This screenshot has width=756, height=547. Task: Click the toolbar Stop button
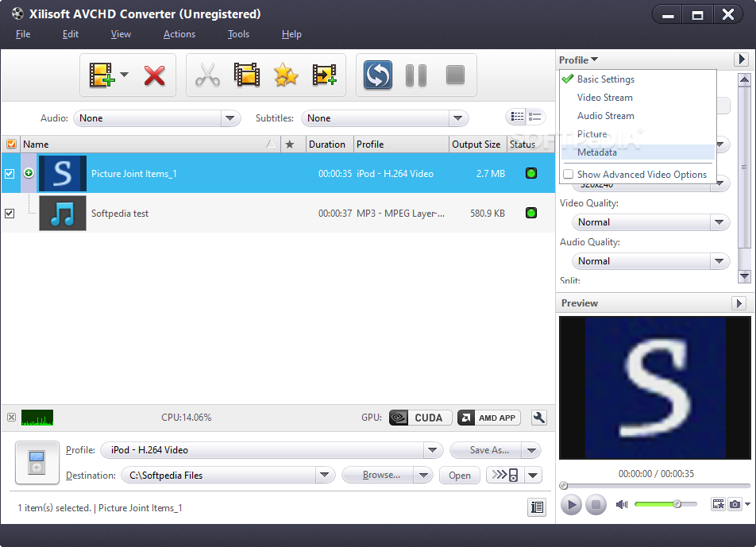click(455, 75)
